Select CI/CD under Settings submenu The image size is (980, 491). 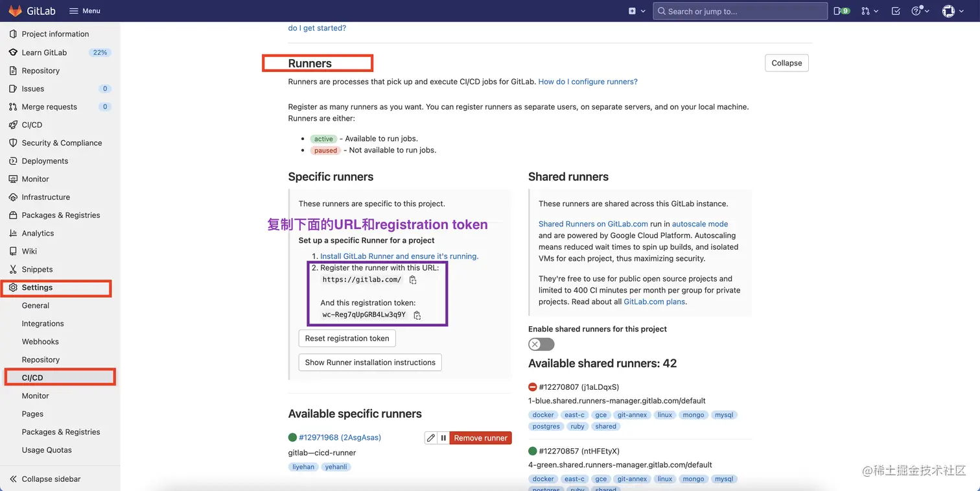click(32, 377)
